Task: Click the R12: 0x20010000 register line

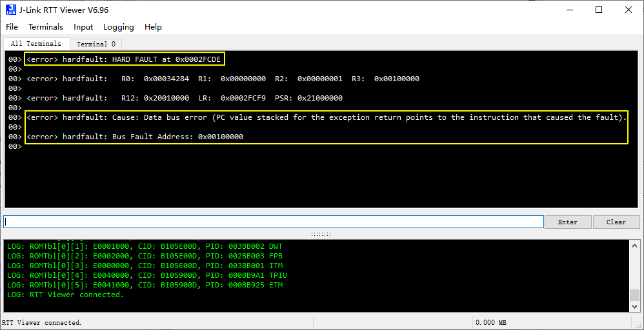Action: [x=185, y=98]
